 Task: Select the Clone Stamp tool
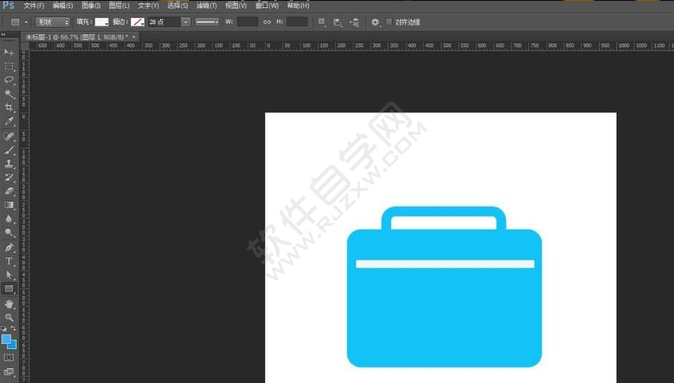point(9,164)
